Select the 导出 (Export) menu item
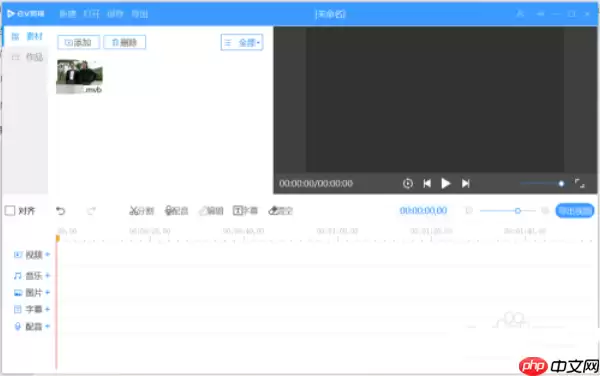The image size is (600, 376). (x=140, y=14)
